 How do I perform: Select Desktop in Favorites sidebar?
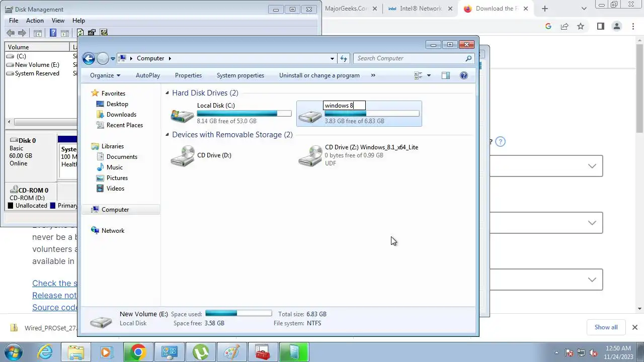pyautogui.click(x=117, y=104)
